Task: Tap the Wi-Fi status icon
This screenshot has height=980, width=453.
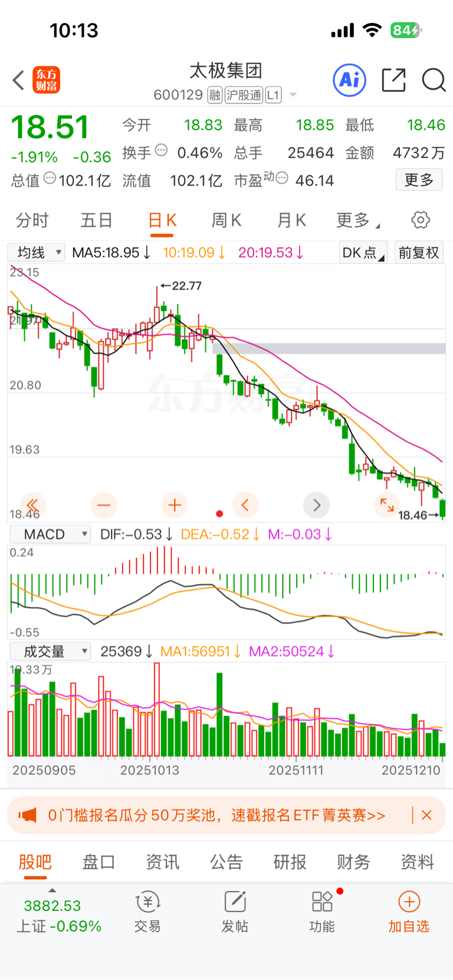Action: (x=372, y=30)
